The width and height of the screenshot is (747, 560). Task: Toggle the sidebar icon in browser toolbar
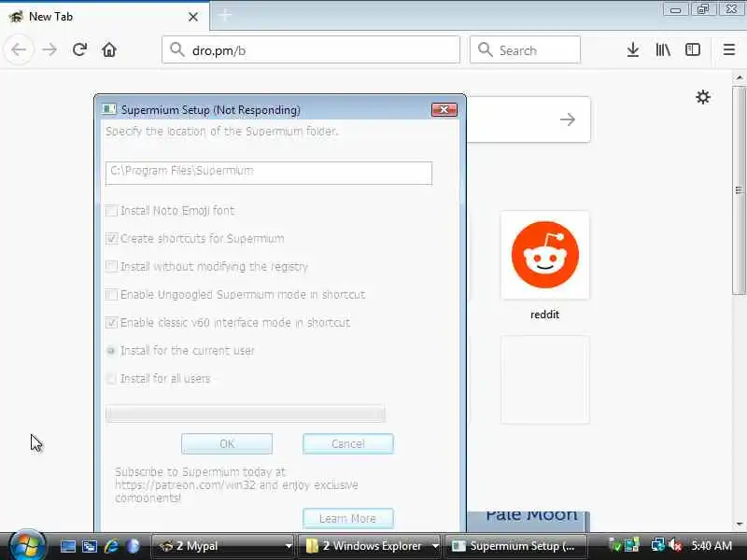[x=692, y=49]
